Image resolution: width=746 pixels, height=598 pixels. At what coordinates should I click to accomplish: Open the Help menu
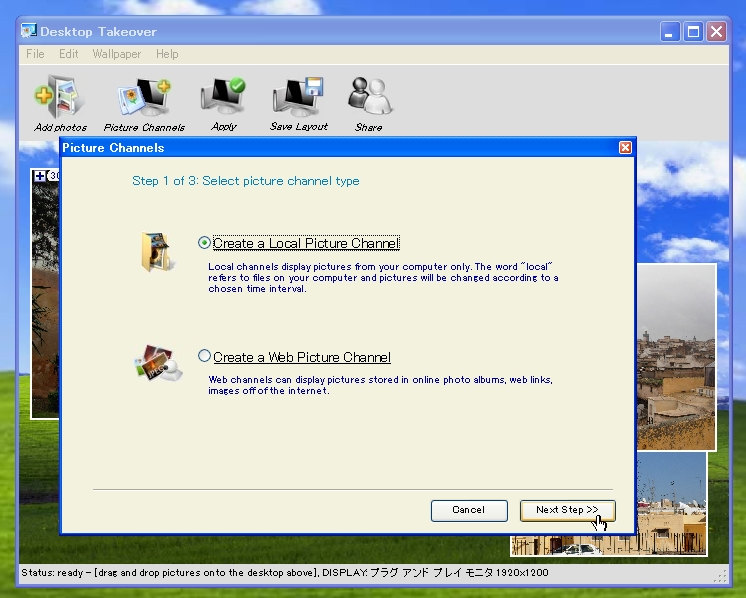click(x=167, y=54)
